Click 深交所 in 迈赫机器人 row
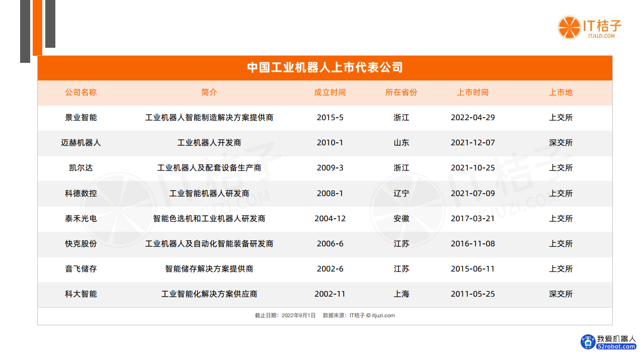 [x=561, y=143]
